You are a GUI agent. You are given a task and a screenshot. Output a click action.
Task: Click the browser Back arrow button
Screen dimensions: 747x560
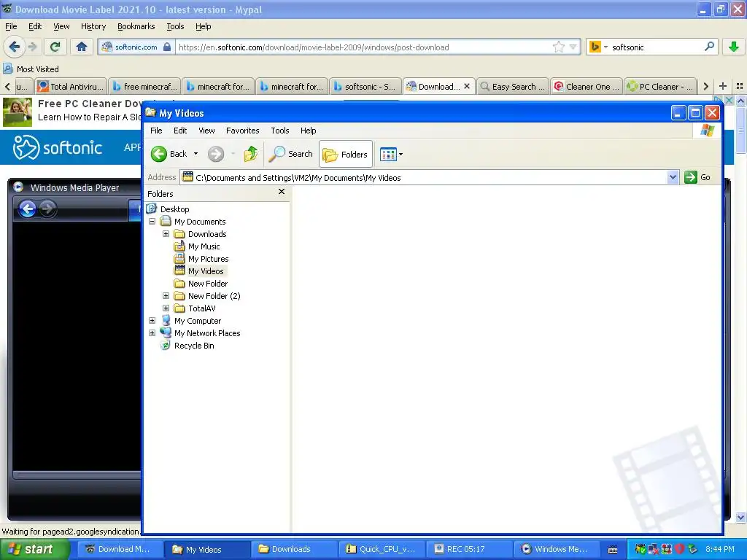pos(15,47)
